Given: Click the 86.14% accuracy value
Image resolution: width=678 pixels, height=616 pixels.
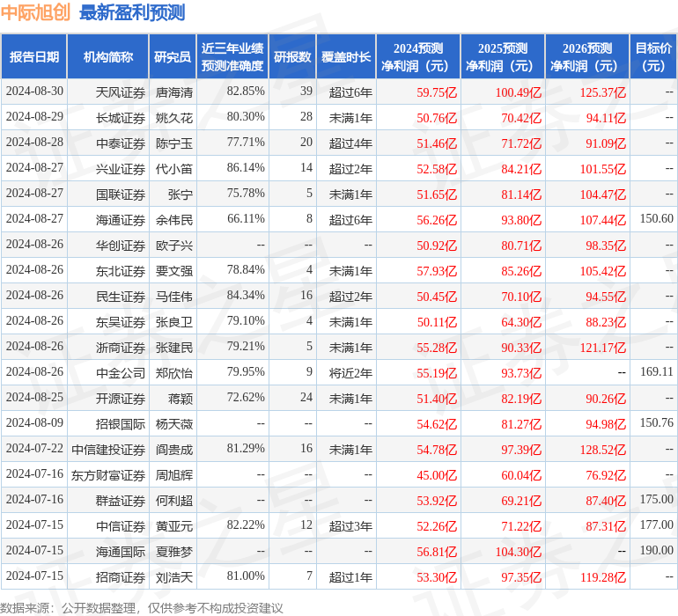Looking at the screenshot, I should pyautogui.click(x=246, y=167).
